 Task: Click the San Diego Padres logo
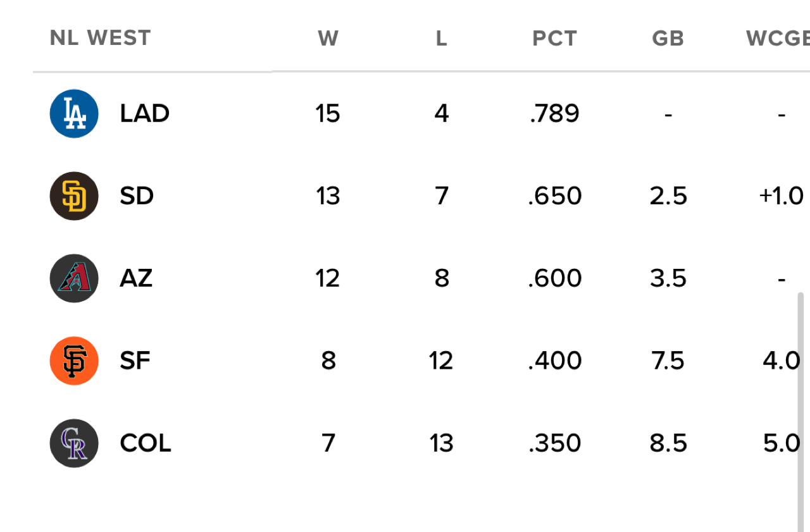pos(74,196)
